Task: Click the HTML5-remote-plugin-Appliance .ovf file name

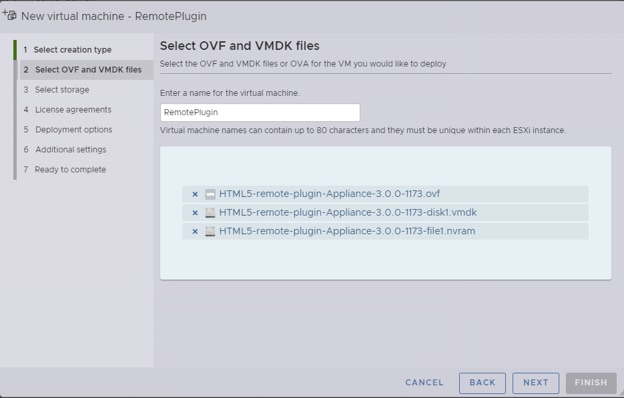Action: (x=330, y=194)
